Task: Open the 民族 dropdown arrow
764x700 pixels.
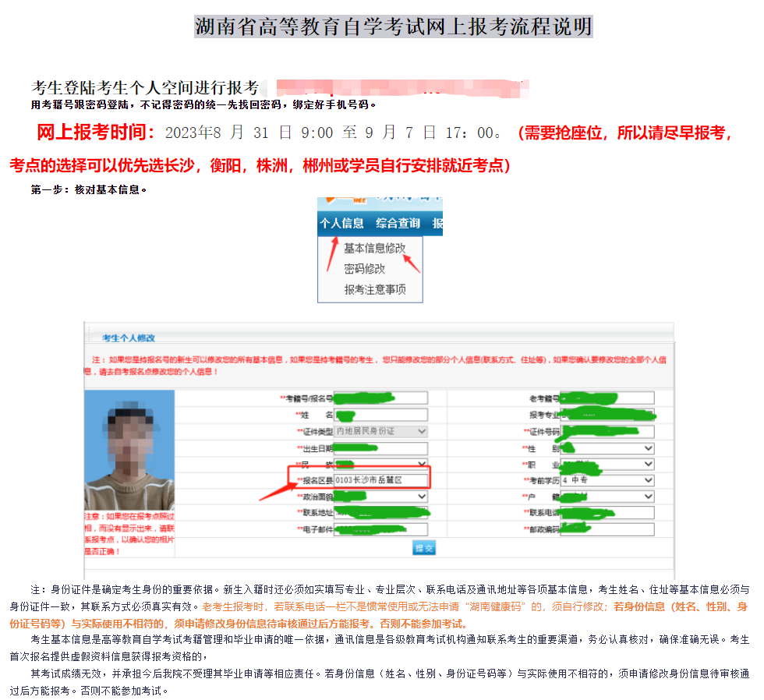Action: [x=422, y=463]
